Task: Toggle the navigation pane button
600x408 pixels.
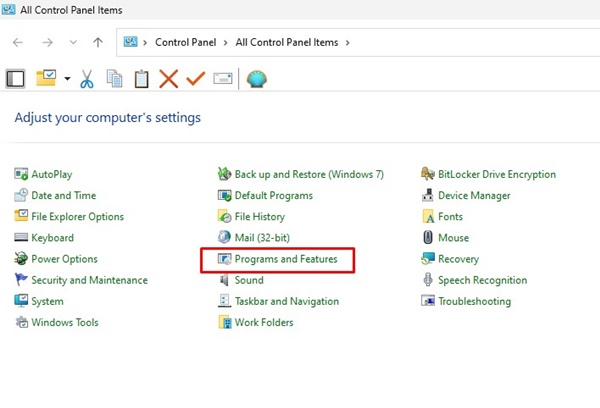Action: tap(15, 79)
